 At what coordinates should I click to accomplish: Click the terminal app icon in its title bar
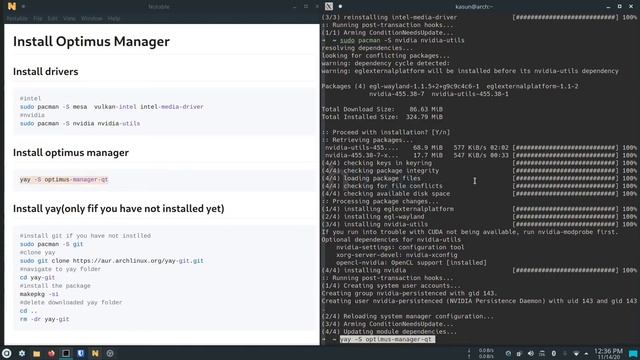329,6
